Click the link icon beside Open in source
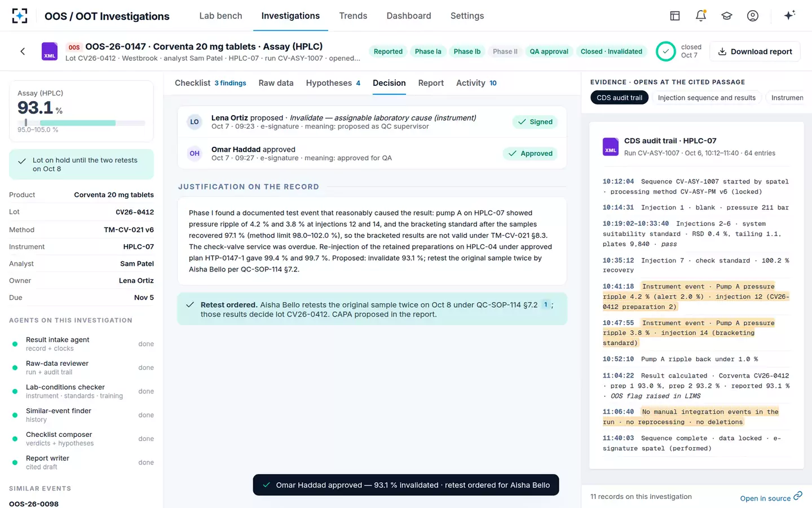 coord(798,496)
